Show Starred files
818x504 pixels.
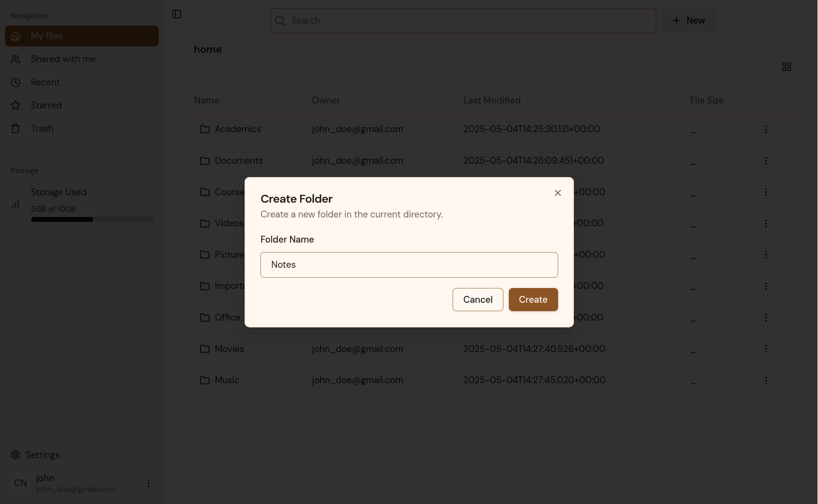click(x=82, y=106)
